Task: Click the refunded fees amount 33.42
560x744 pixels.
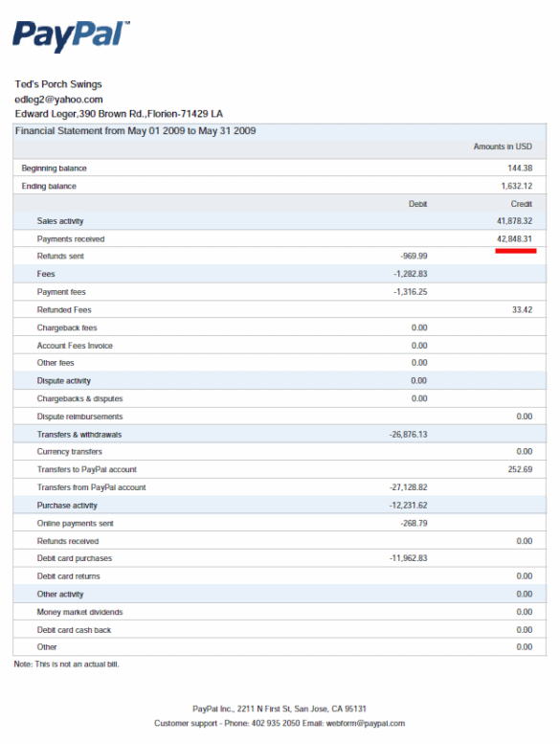Action: [522, 310]
